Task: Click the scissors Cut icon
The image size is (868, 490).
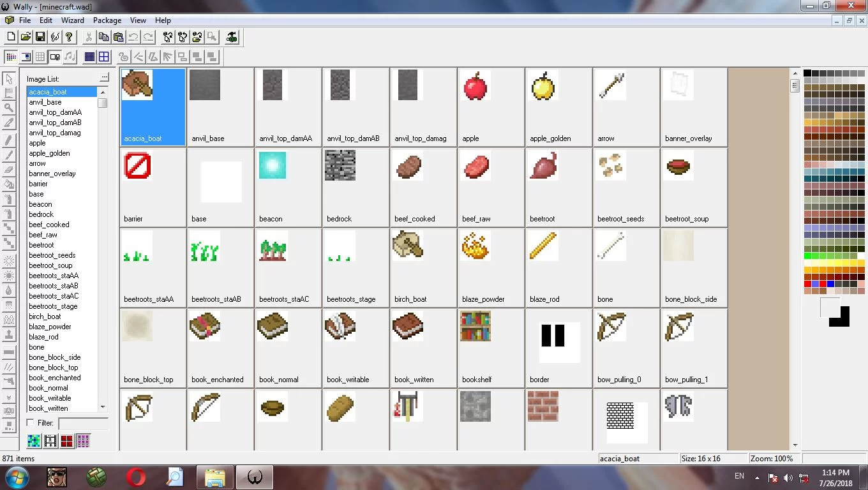Action: click(x=89, y=37)
